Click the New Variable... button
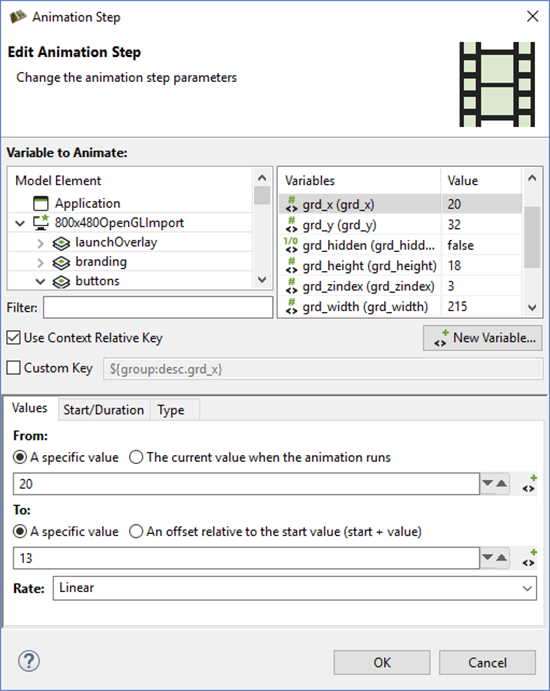 tap(483, 338)
